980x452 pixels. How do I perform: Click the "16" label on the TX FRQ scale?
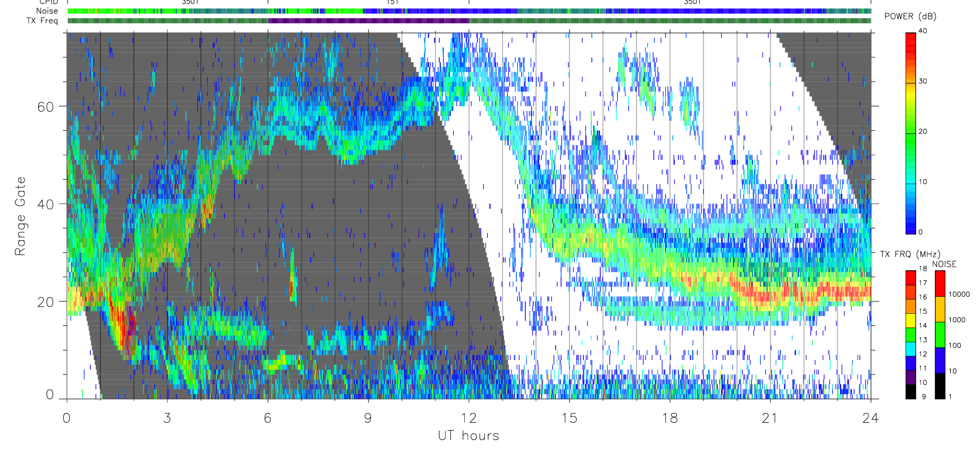(x=923, y=297)
